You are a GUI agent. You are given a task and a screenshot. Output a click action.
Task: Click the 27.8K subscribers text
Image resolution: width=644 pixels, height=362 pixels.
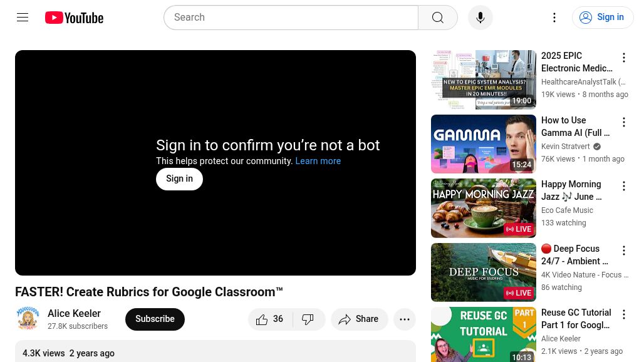(x=78, y=326)
